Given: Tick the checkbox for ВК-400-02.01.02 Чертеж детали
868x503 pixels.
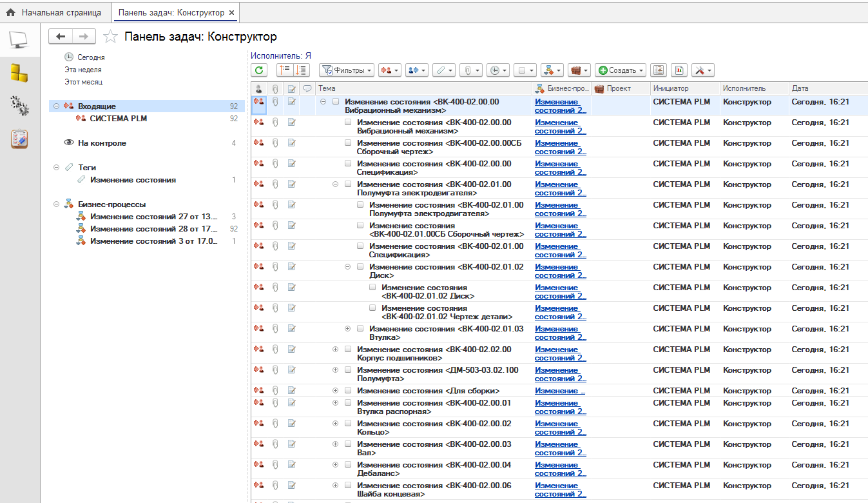Looking at the screenshot, I should pos(372,308).
